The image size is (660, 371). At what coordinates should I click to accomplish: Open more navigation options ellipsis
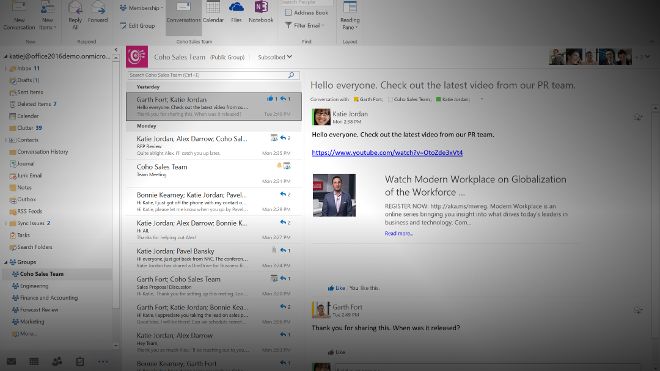[103, 361]
